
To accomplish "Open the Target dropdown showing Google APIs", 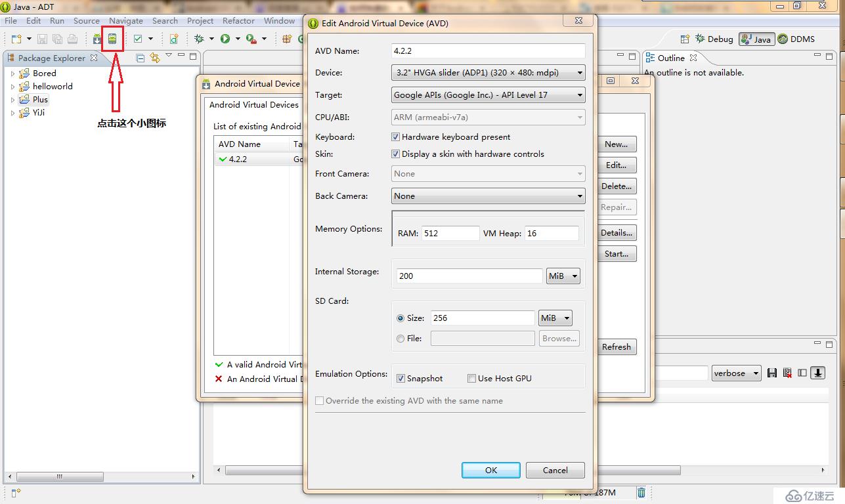I will coord(488,95).
